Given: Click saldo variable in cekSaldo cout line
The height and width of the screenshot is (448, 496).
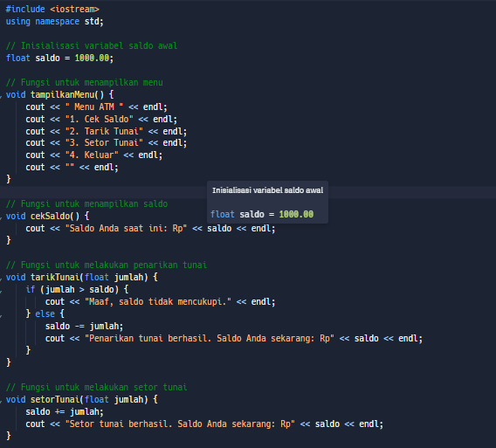Looking at the screenshot, I should pyautogui.click(x=219, y=229).
